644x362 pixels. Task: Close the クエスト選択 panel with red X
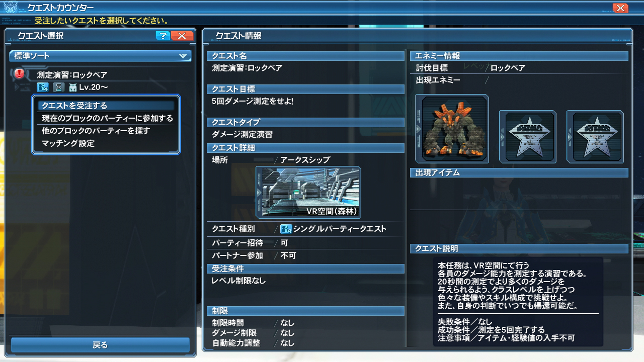coord(182,36)
